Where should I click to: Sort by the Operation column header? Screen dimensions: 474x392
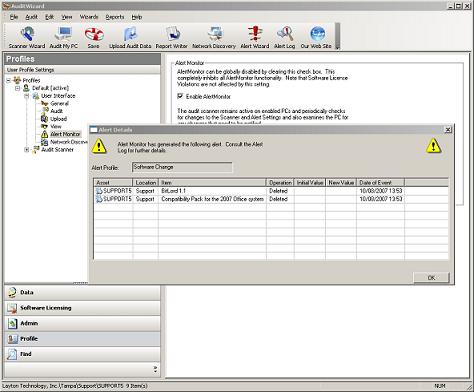click(x=280, y=183)
